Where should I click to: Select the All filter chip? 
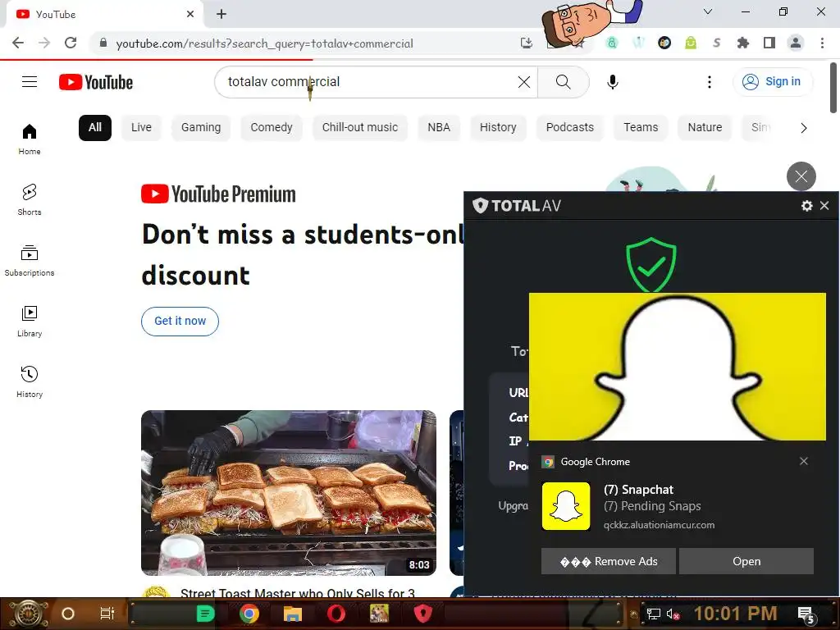(95, 127)
